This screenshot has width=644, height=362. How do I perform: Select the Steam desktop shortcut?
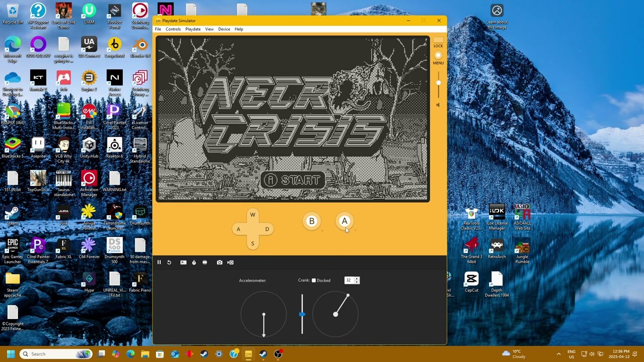point(13,215)
